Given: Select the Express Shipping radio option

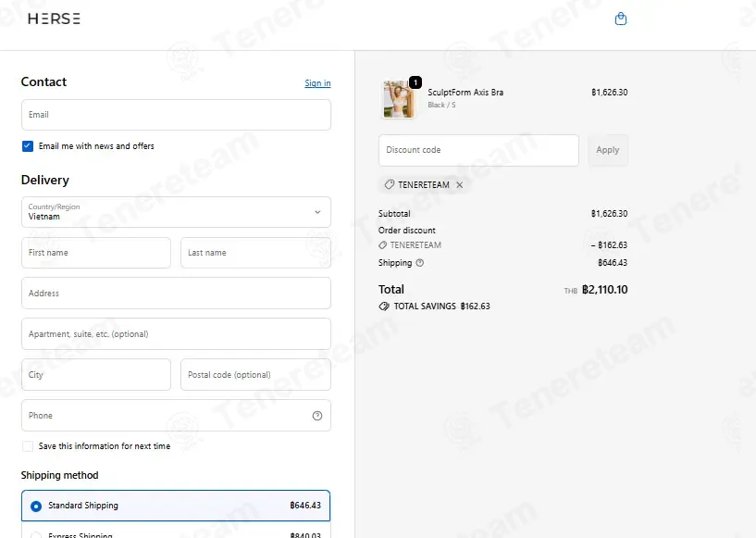Looking at the screenshot, I should (x=36, y=535).
